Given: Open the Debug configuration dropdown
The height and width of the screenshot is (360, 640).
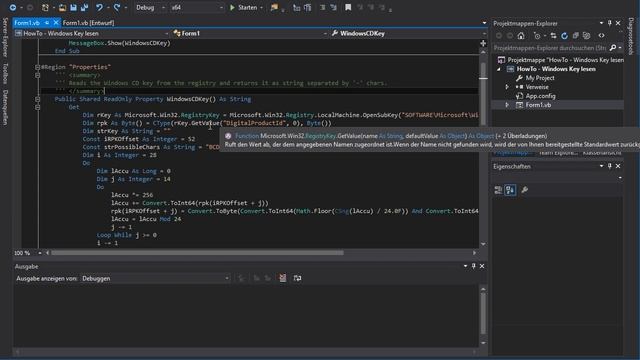Looking at the screenshot, I should tap(151, 7).
